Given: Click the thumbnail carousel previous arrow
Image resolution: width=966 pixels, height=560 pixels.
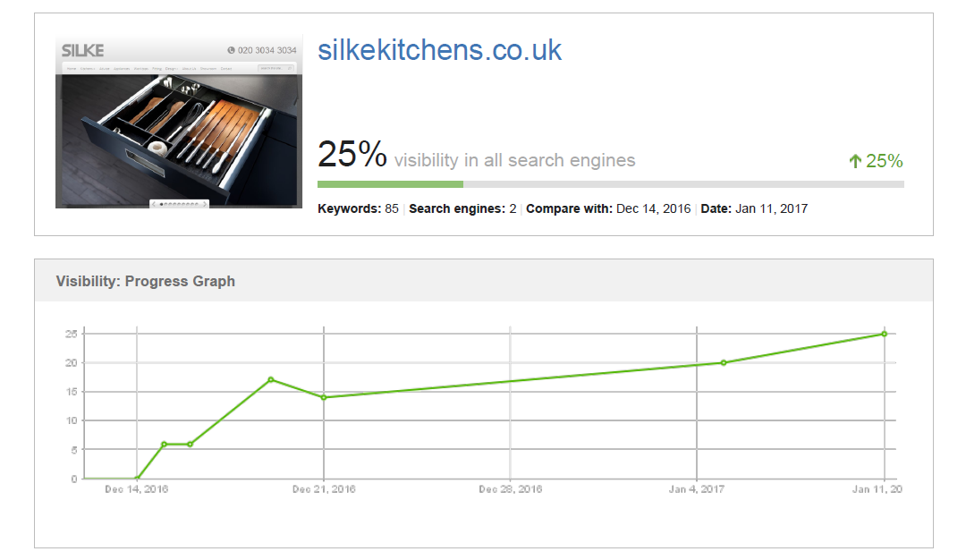Looking at the screenshot, I should [154, 204].
